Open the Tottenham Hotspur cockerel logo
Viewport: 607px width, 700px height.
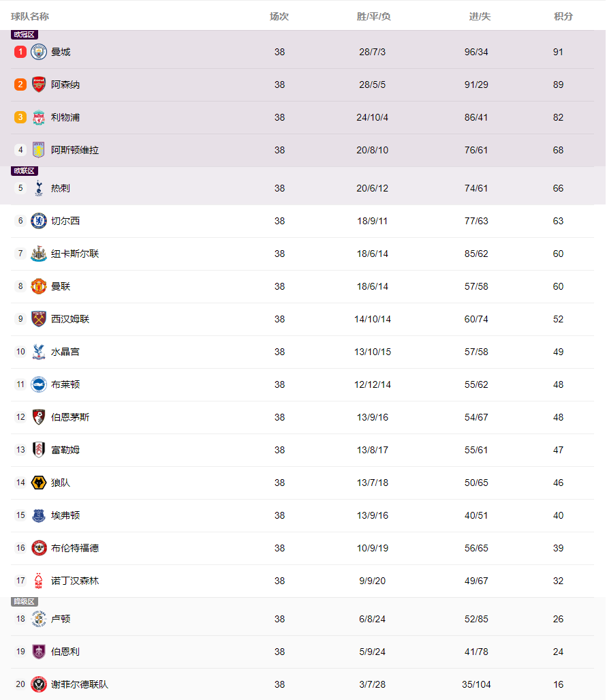[39, 188]
